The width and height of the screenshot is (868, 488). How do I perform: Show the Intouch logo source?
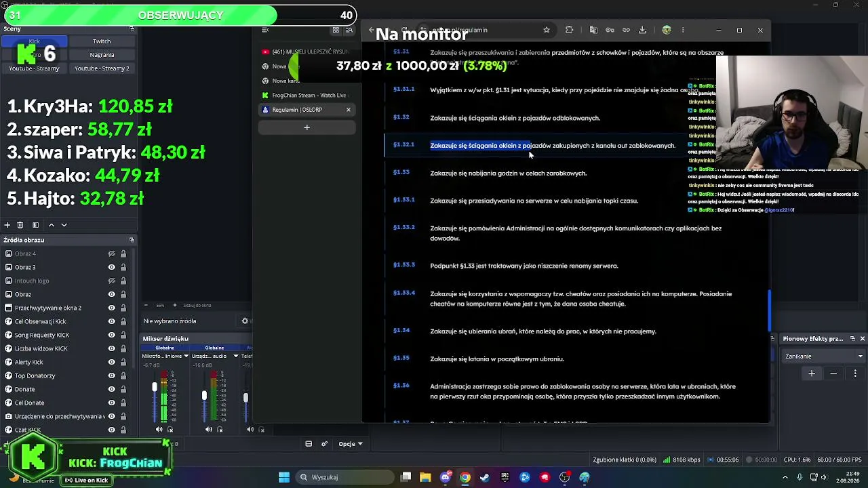tap(111, 281)
